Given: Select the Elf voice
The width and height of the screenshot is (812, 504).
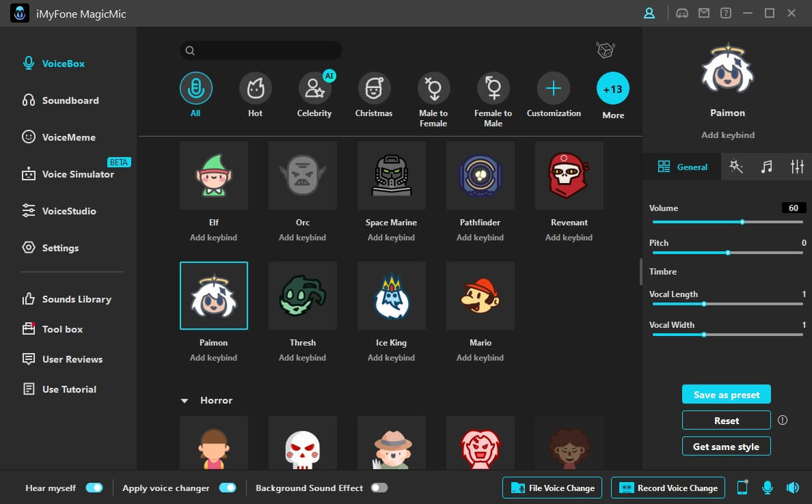Looking at the screenshot, I should 214,176.
